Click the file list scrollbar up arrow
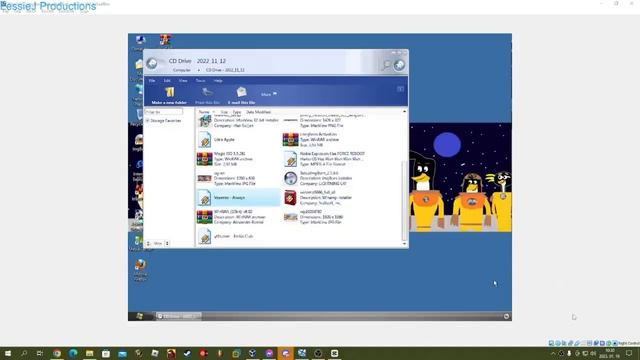 [x=404, y=111]
